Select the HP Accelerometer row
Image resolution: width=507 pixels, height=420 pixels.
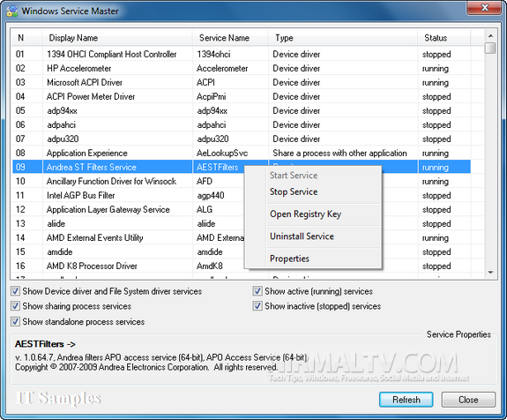[242, 68]
